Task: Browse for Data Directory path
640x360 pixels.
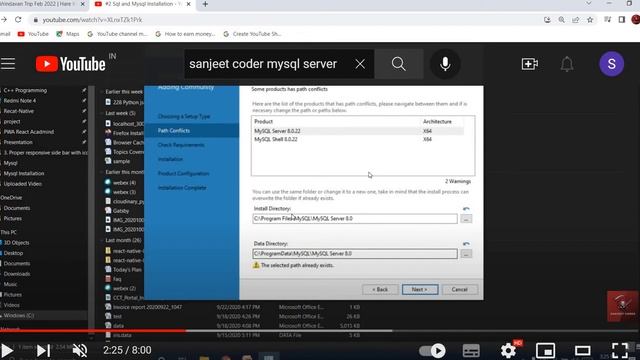Action: [x=466, y=254]
